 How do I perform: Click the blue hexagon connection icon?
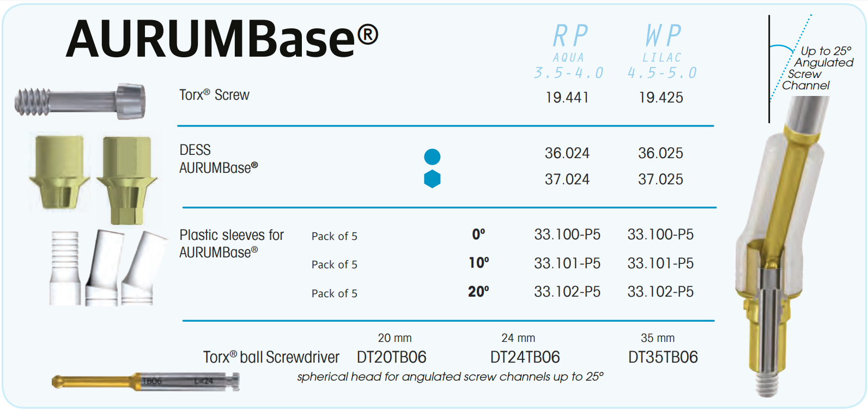(432, 179)
